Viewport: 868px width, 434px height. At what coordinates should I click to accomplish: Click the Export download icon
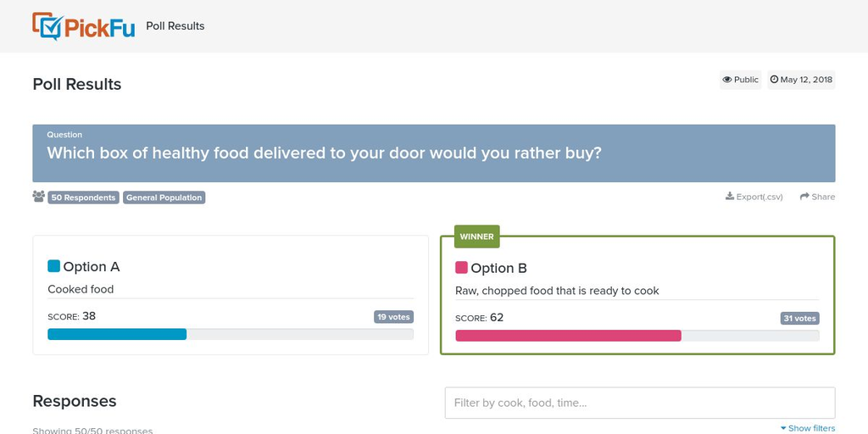pyautogui.click(x=730, y=196)
